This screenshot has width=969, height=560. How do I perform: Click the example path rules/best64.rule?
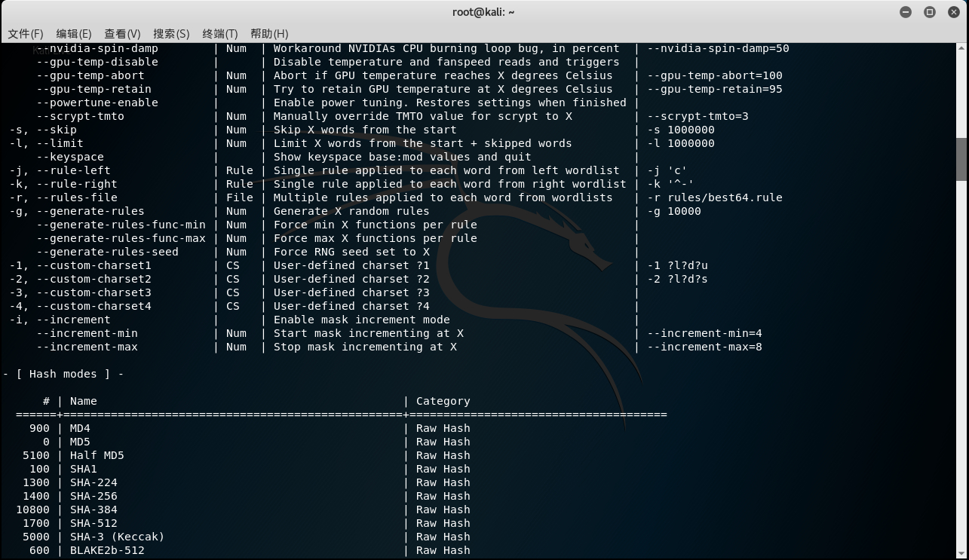725,197
